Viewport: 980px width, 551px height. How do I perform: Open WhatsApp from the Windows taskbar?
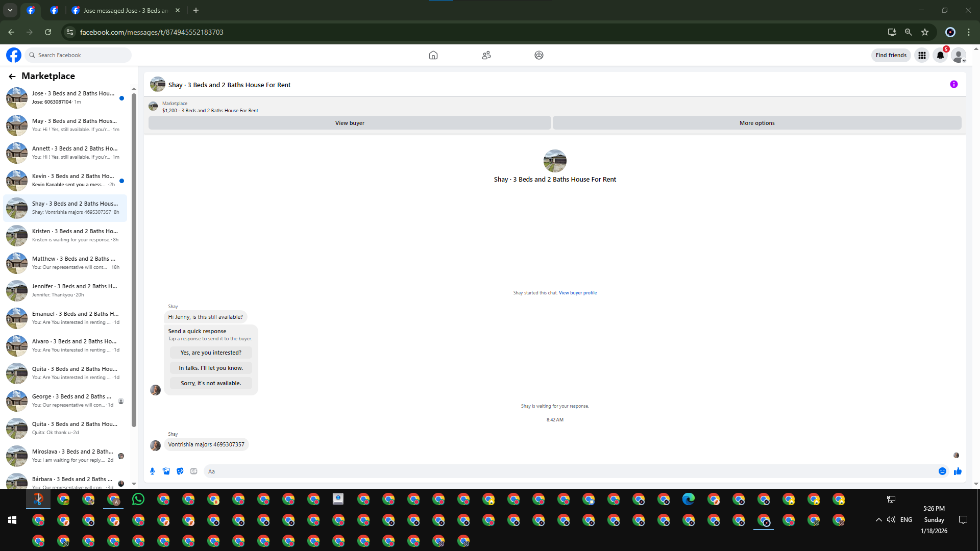[138, 499]
